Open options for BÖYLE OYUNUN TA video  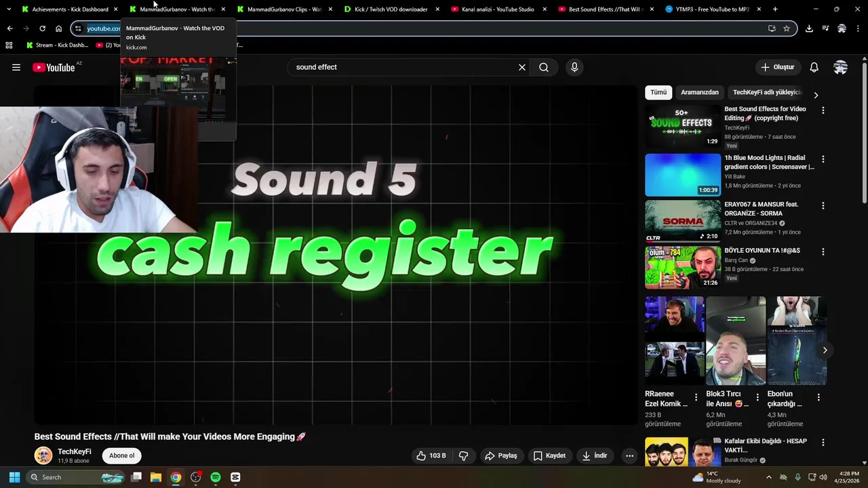coord(823,251)
